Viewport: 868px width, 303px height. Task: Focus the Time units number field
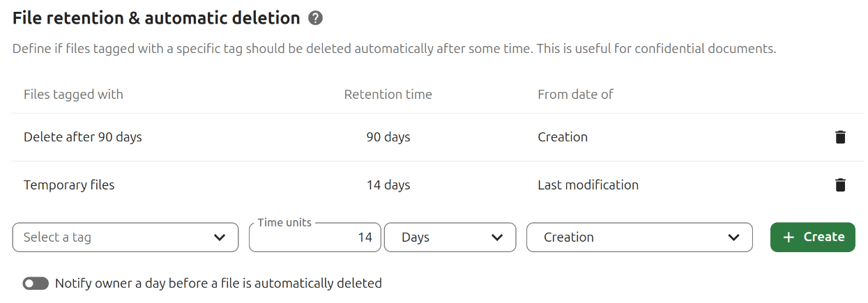[x=315, y=238]
